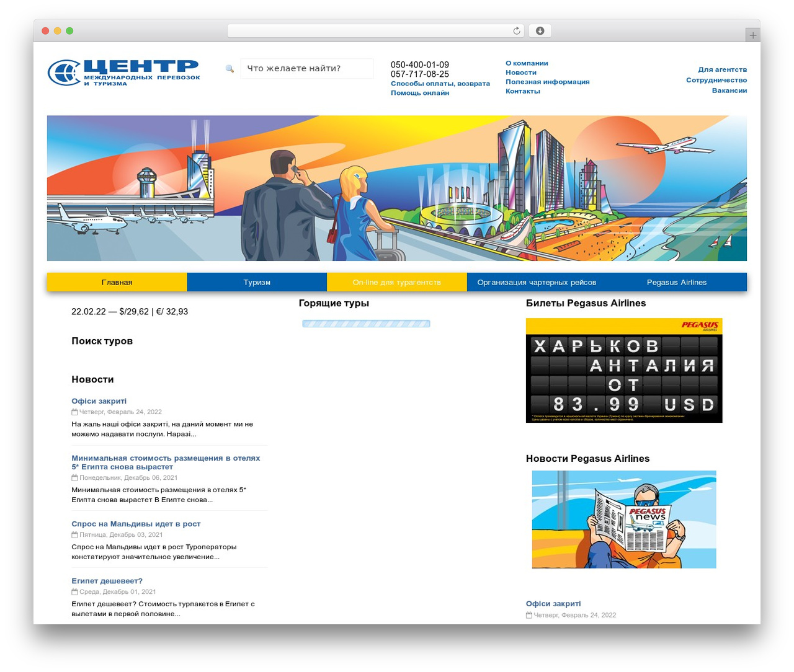Screen dimensions: 794x672
Task: Click phone number 057-717-08-25
Action: (x=420, y=74)
